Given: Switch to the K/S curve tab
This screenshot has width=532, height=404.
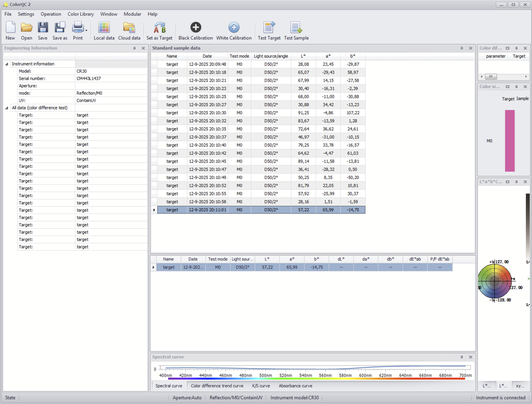Looking at the screenshot, I should tap(261, 386).
